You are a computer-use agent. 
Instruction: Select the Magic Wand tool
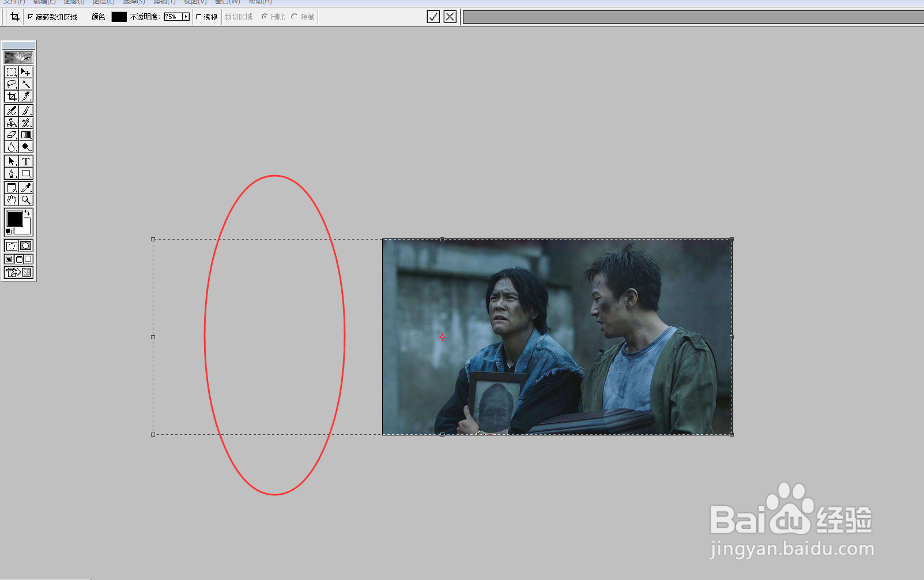pos(26,84)
